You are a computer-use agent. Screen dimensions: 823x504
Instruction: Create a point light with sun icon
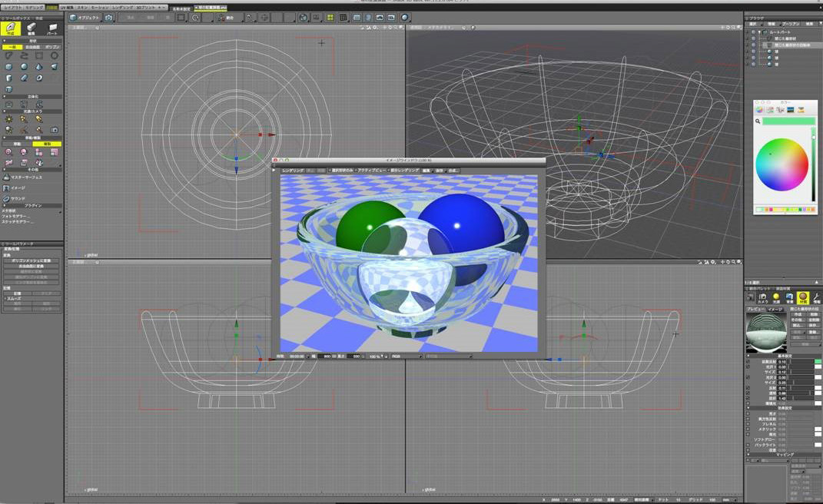tap(9, 119)
